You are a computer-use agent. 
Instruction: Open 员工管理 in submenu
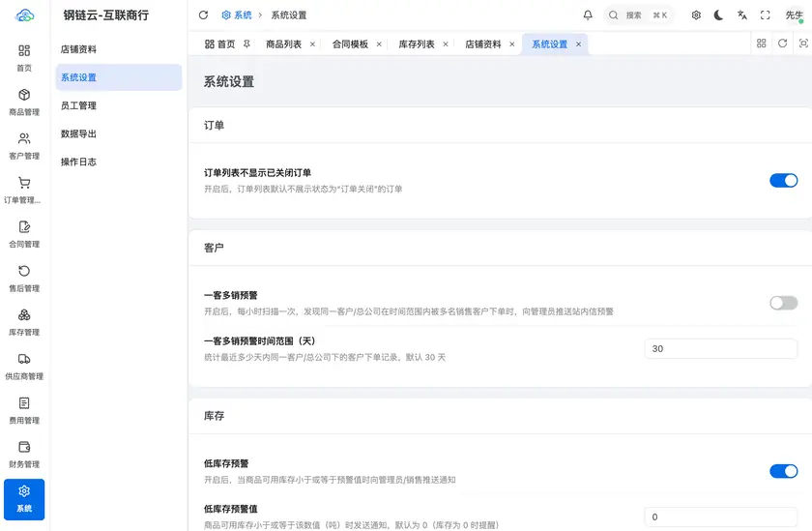[x=119, y=105]
